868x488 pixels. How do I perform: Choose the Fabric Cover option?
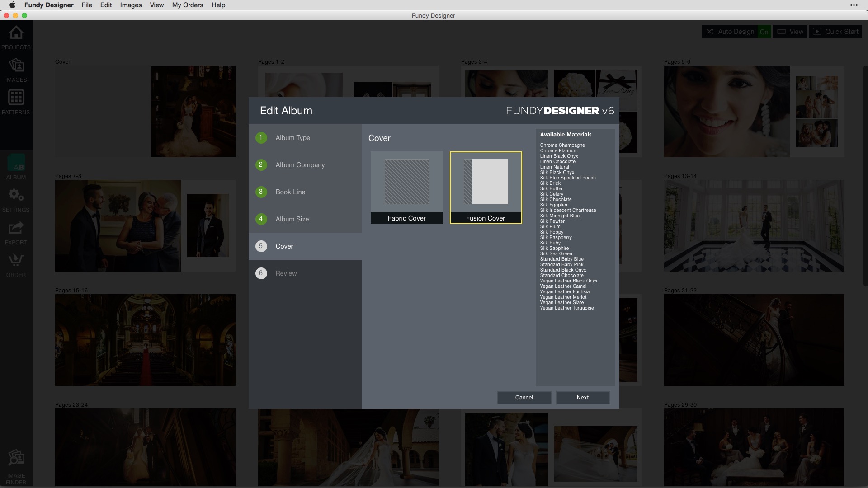tap(407, 188)
